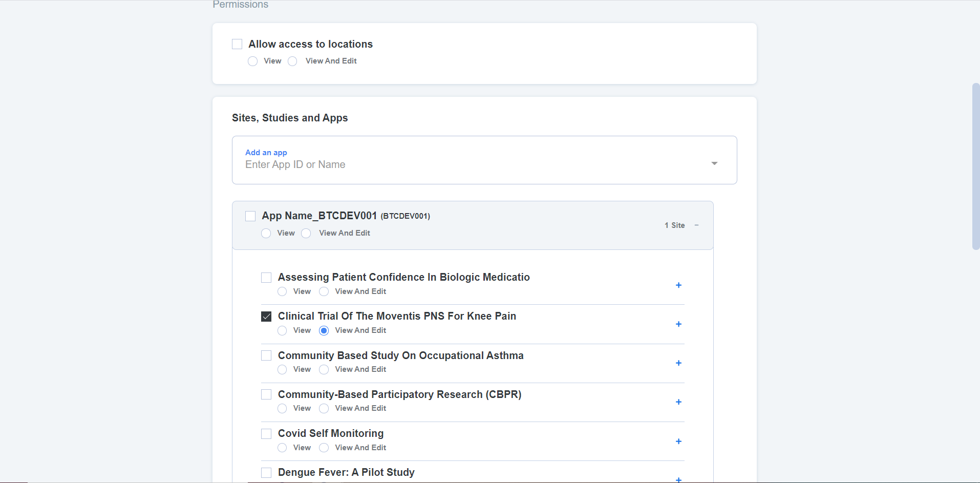Click selected View And Edit radio for Clinical Trial
Viewport: 980px width, 483px height.
coord(324,330)
